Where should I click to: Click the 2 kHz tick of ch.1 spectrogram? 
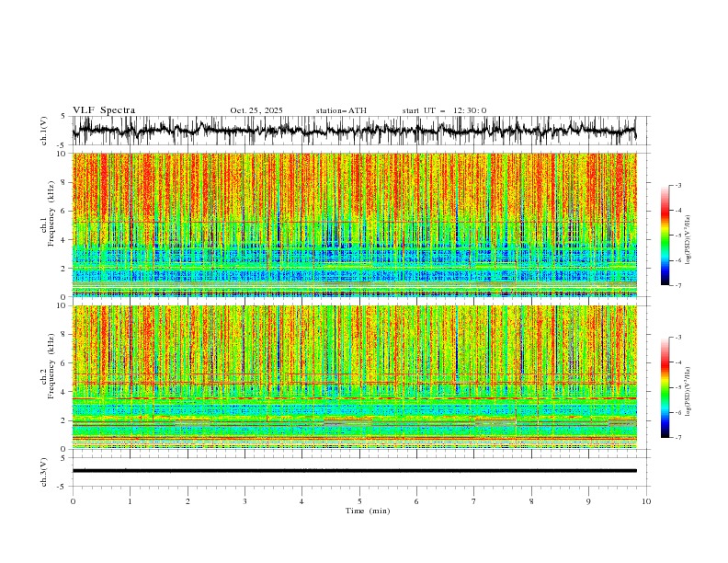pos(64,269)
